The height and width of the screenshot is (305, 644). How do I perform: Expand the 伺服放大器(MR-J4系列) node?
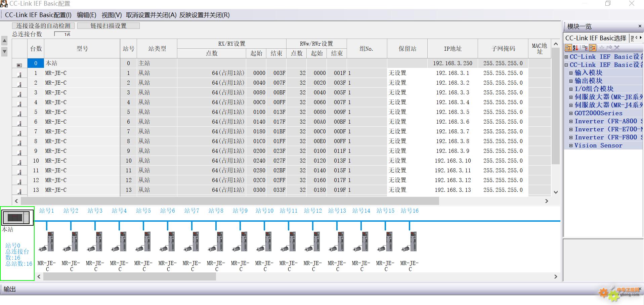pyautogui.click(x=571, y=105)
